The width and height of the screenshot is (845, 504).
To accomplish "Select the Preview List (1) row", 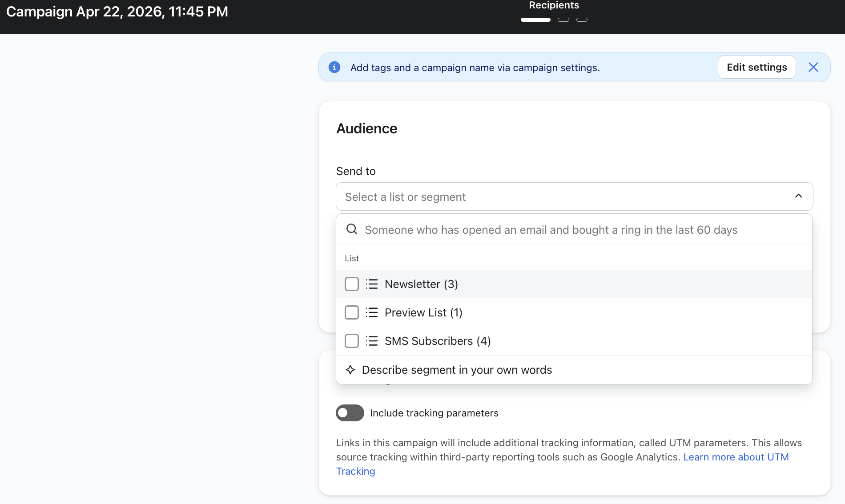I will coord(574,312).
